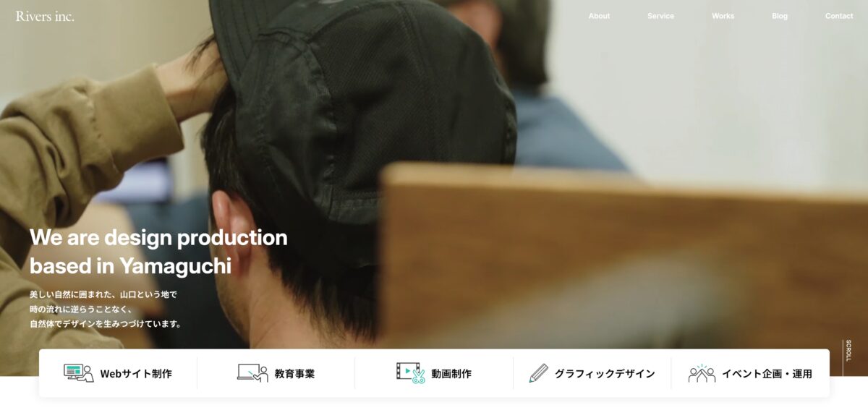Visit the Blog navigation link
Screen dimensions: 868x418
pyautogui.click(x=780, y=16)
